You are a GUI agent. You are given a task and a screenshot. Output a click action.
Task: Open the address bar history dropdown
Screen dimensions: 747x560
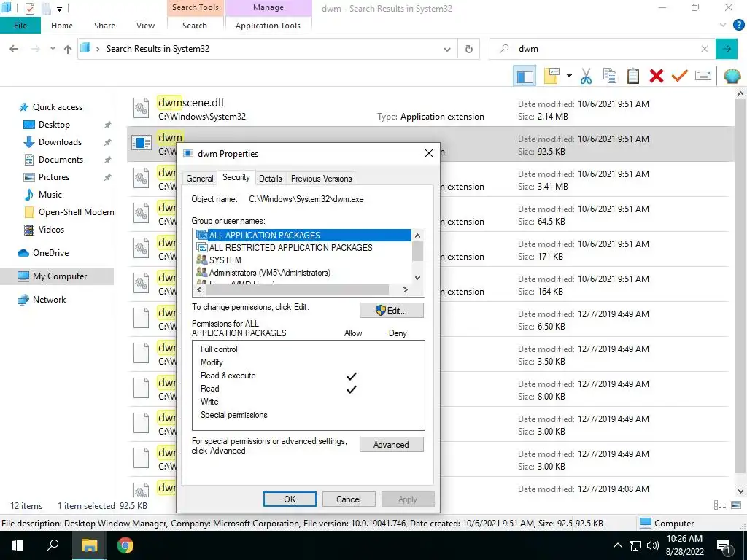tap(447, 49)
